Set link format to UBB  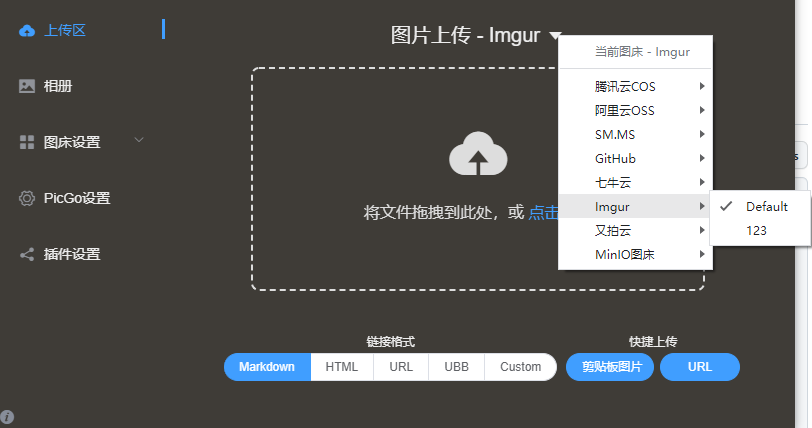pyautogui.click(x=455, y=367)
